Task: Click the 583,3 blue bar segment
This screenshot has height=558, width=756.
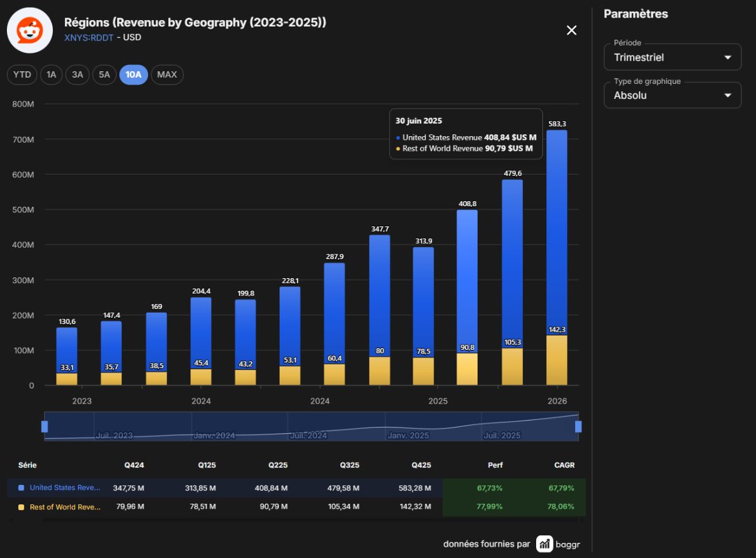Action: click(556, 233)
